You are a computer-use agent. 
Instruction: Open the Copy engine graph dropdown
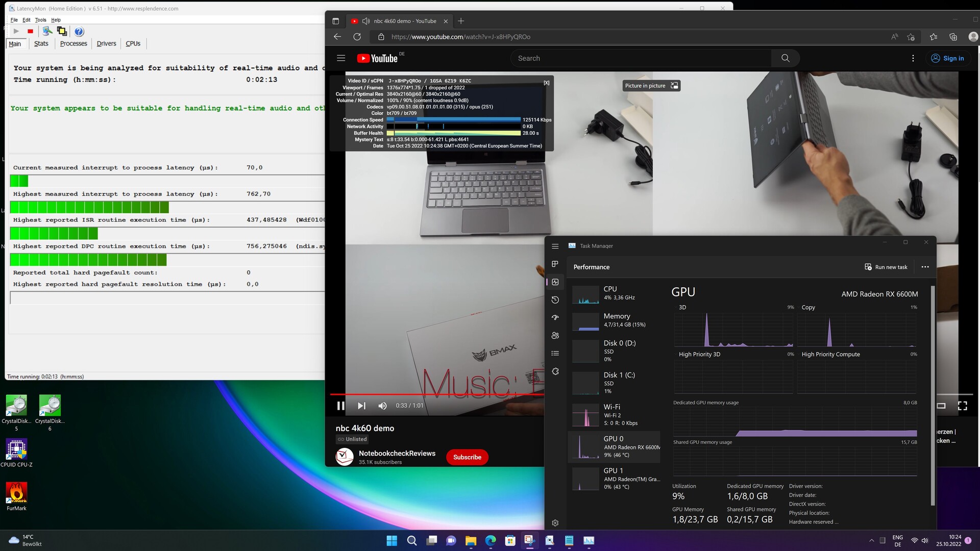click(808, 308)
